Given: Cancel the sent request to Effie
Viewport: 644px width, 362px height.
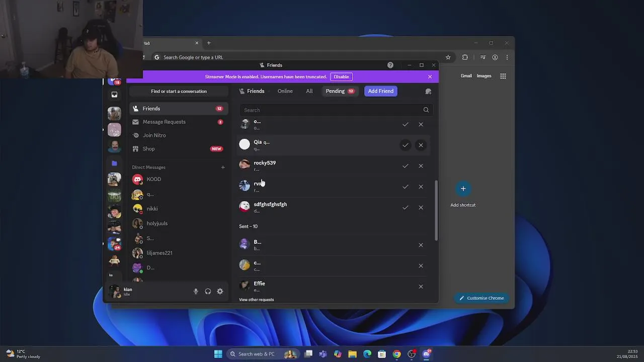Looking at the screenshot, I should coord(421,287).
